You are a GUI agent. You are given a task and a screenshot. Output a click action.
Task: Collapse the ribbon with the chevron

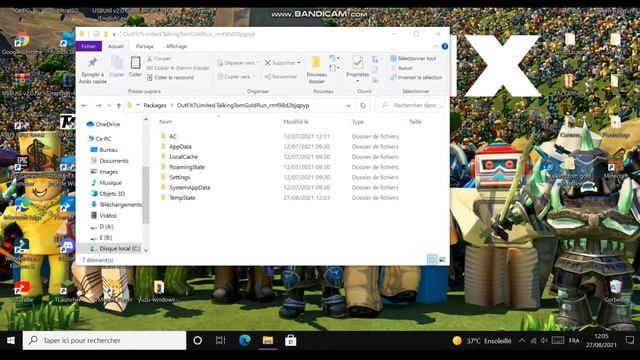[x=435, y=47]
